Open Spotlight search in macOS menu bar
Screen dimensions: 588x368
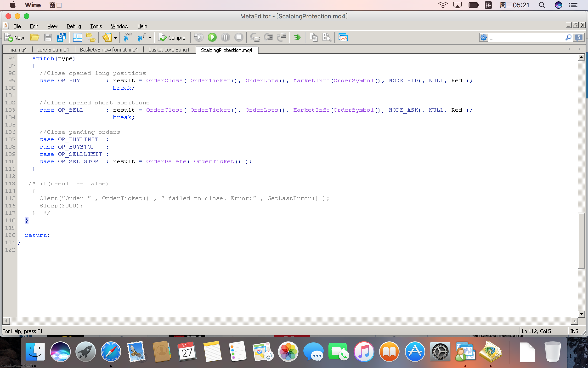click(542, 5)
